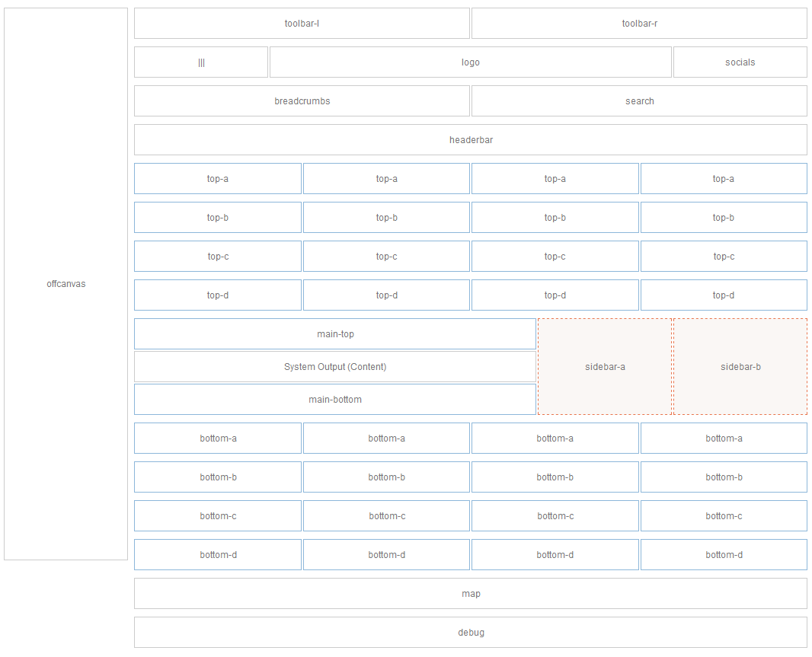Select the toolbar-r position box
This screenshot has width=812, height=657.
pyautogui.click(x=639, y=24)
